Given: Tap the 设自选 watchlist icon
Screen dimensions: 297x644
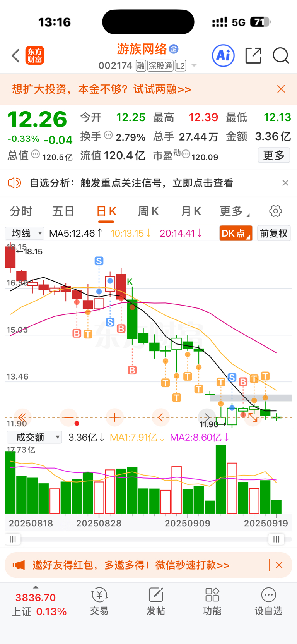Looking at the screenshot, I should click(x=268, y=602).
